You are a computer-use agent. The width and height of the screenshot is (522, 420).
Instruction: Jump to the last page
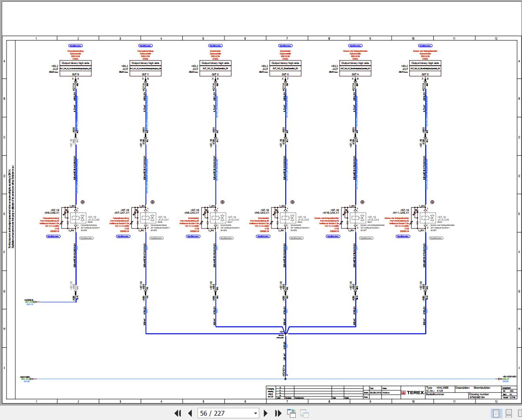tap(278, 413)
